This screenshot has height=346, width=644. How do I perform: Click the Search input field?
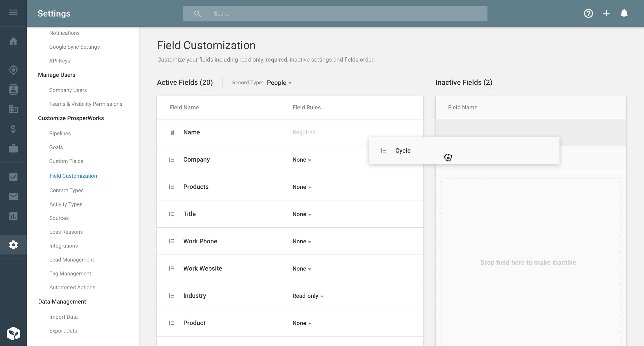pyautogui.click(x=335, y=14)
